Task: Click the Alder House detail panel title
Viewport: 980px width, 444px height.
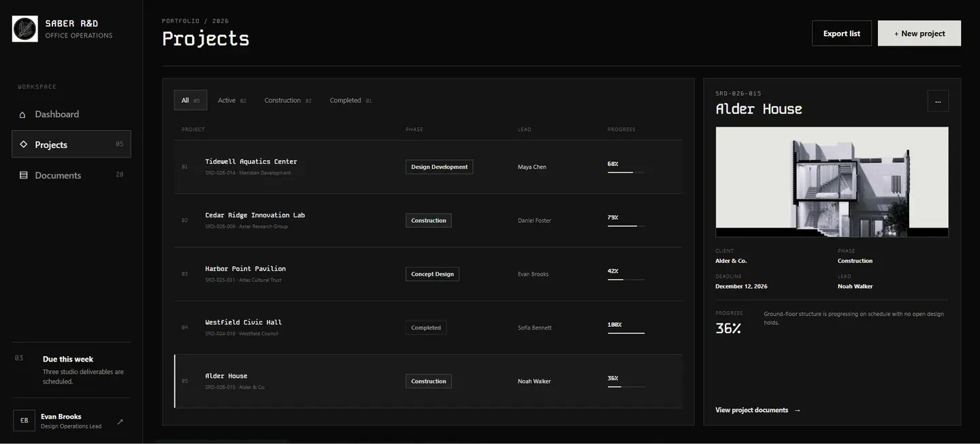Action: (x=759, y=109)
